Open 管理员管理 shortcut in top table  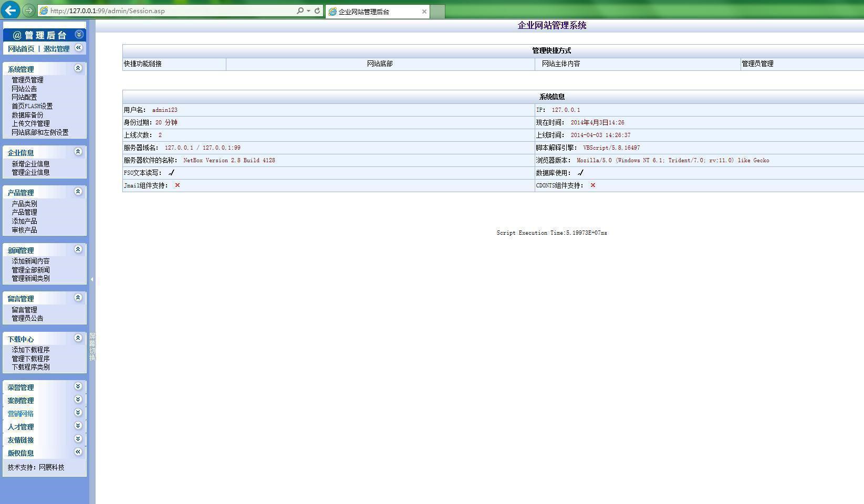pos(757,64)
